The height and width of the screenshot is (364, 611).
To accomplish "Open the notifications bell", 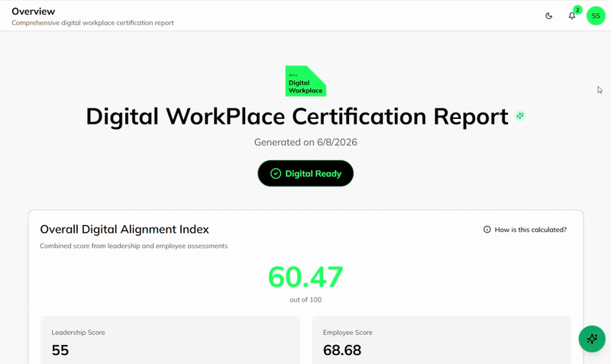I will coord(571,16).
